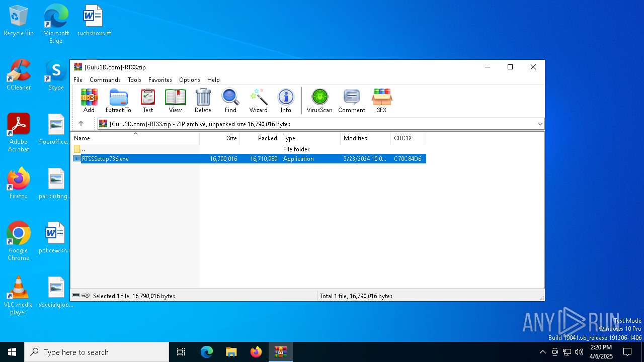This screenshot has width=644, height=362.
Task: Select specialglob image file on desktop
Action: tap(56, 292)
